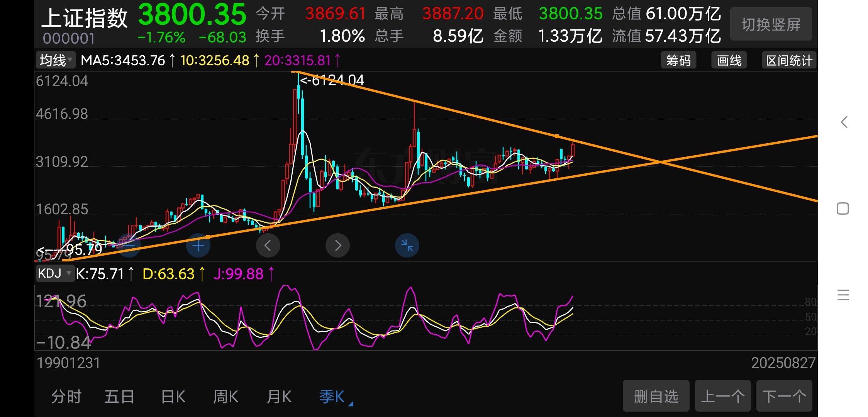Click stock code 000001

pos(69,38)
